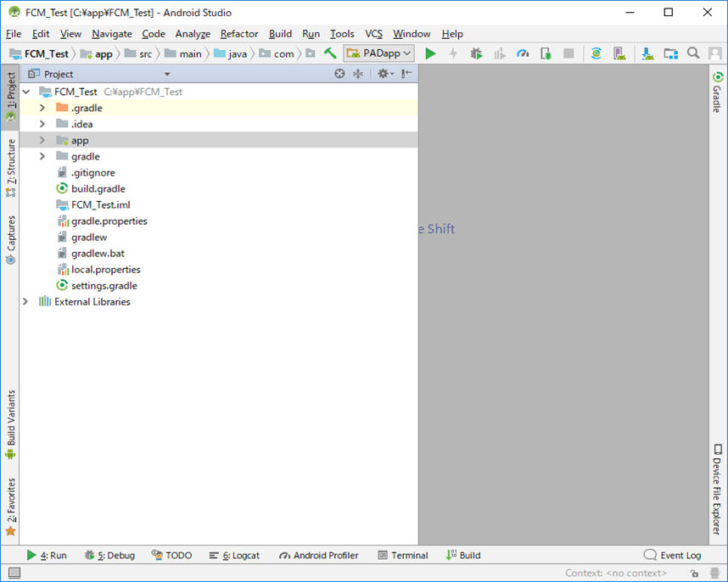
Task: Start debugging with the bug icon
Action: point(476,53)
